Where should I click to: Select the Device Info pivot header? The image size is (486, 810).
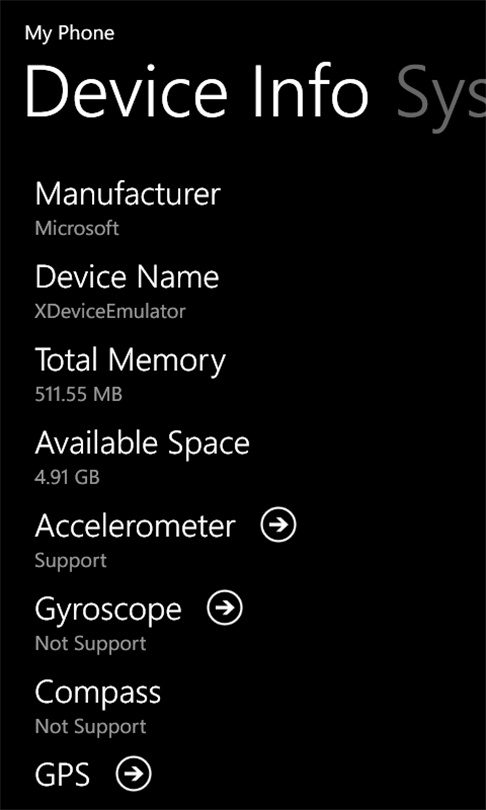pyautogui.click(x=196, y=93)
